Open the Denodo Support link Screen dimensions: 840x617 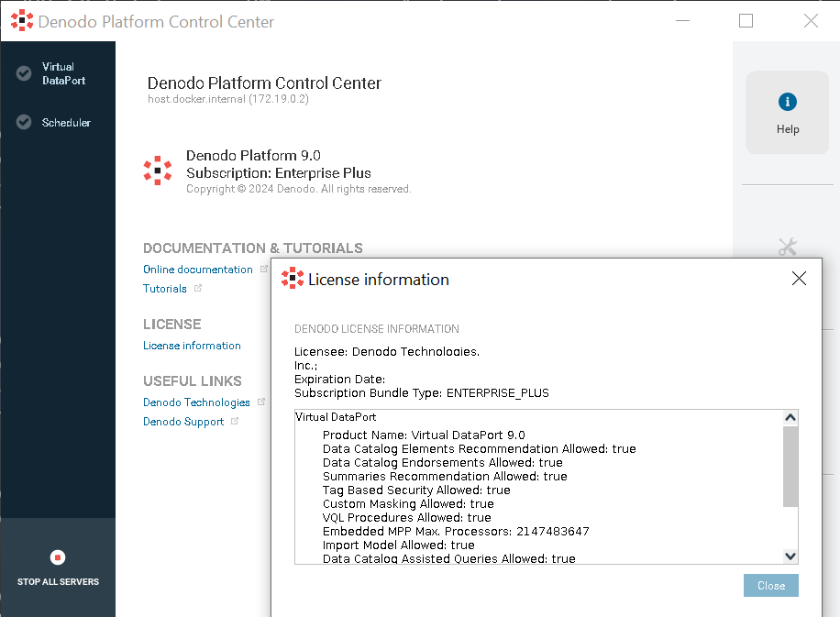point(183,422)
